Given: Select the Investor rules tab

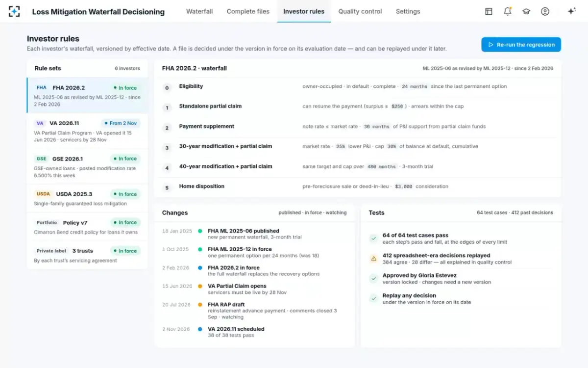Looking at the screenshot, I should 304,11.
